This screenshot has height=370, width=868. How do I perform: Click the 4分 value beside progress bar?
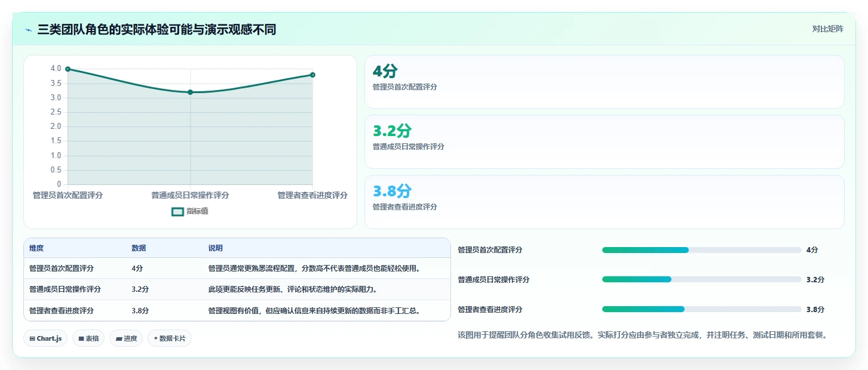(x=812, y=250)
